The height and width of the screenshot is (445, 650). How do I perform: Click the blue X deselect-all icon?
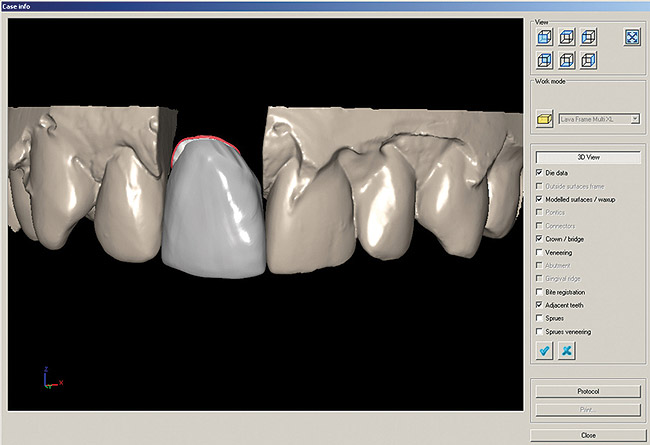(567, 351)
